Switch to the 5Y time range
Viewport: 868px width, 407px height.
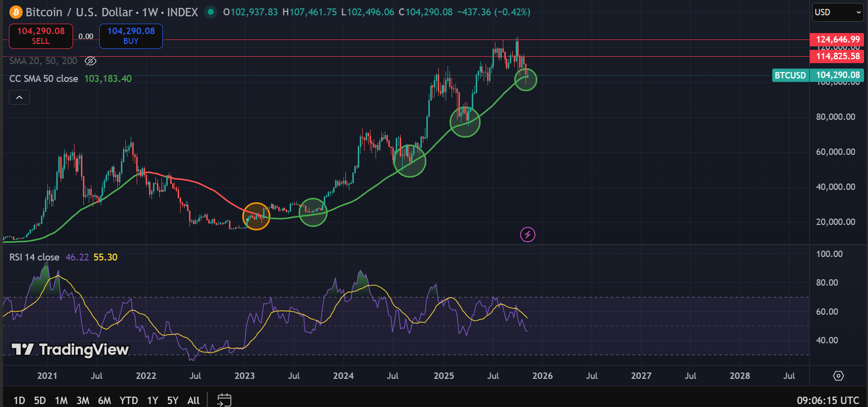point(172,400)
